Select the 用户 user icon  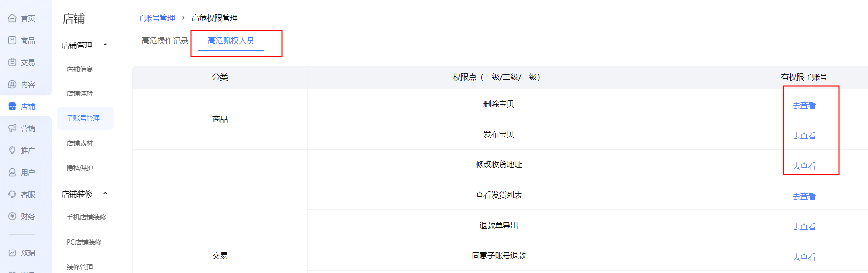click(x=12, y=172)
